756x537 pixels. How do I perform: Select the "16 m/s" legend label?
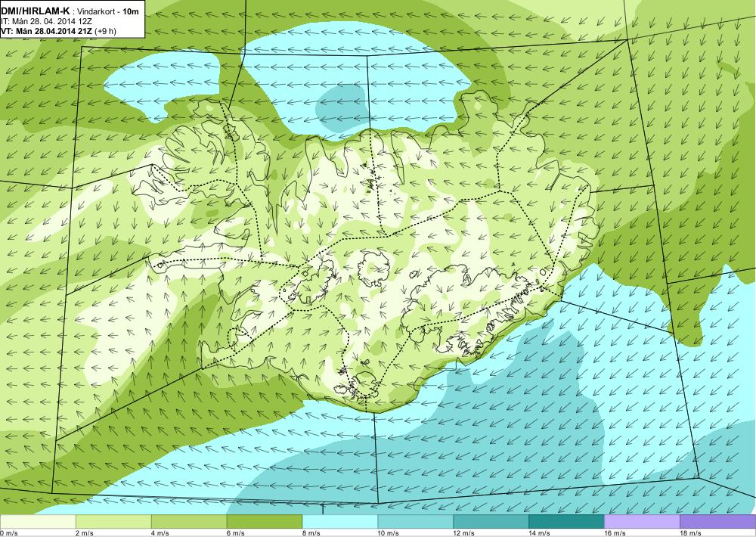pyautogui.click(x=615, y=533)
